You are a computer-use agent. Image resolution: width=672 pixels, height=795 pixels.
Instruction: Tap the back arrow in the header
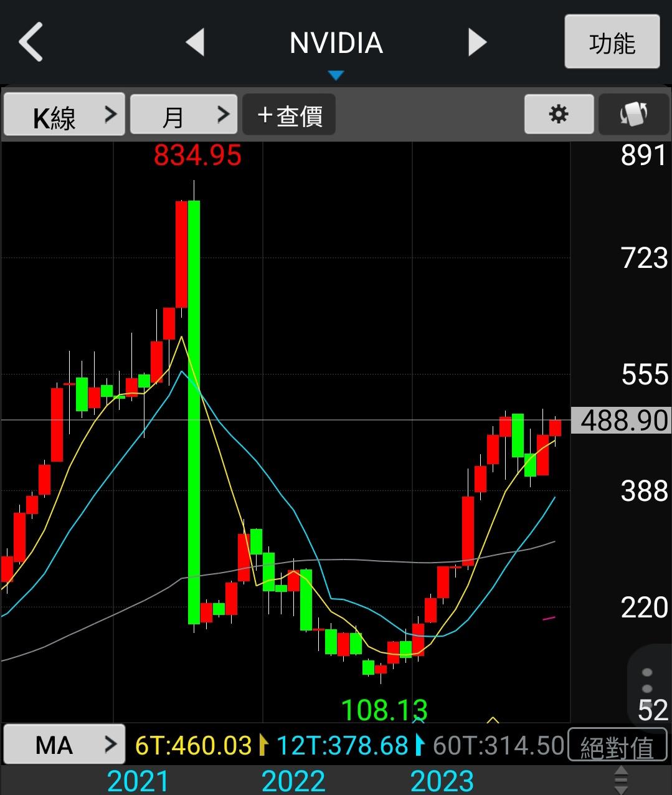coord(31,42)
